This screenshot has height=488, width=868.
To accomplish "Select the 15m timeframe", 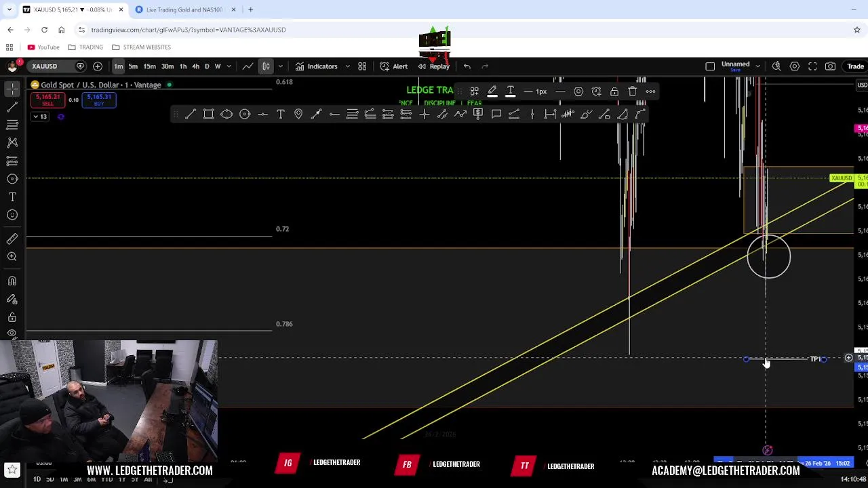I will coord(149,66).
